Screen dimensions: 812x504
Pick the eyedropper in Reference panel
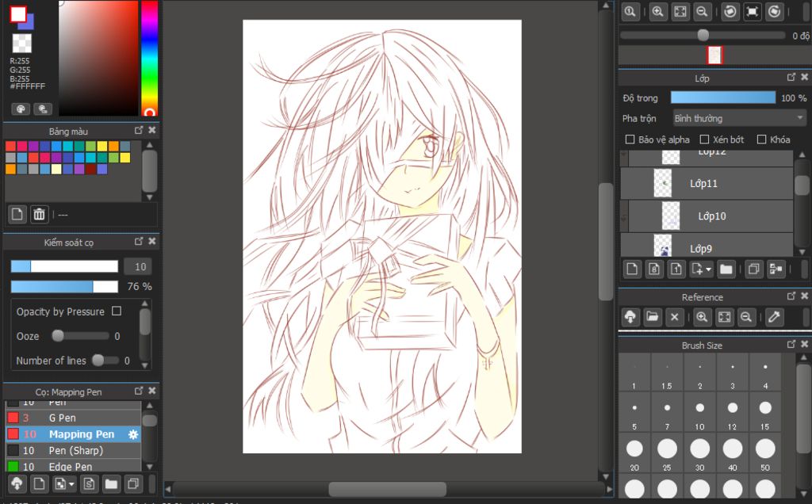click(x=774, y=317)
